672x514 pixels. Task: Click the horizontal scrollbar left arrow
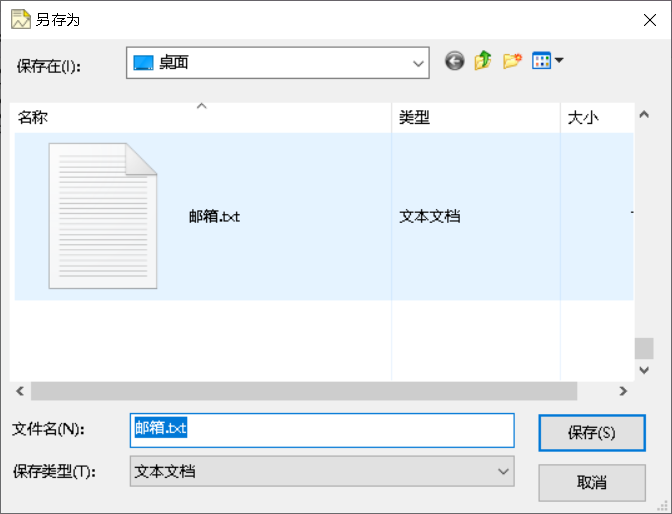pos(20,391)
